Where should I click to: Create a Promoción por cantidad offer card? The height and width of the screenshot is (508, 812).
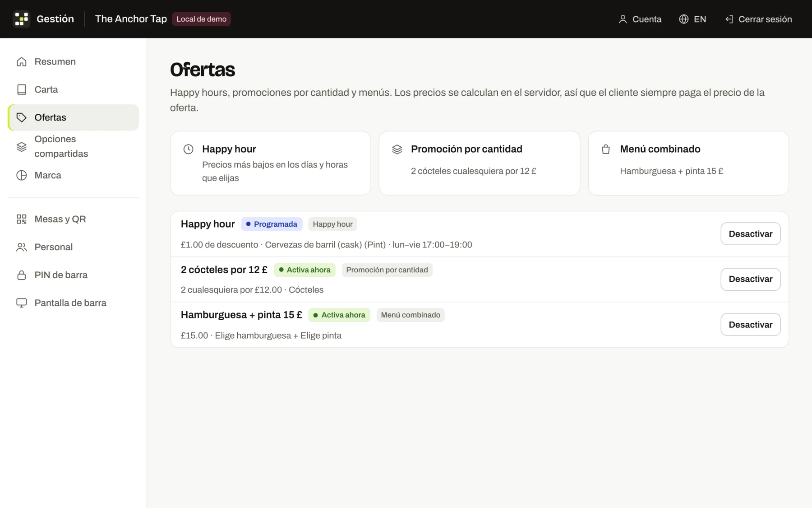[x=479, y=163]
